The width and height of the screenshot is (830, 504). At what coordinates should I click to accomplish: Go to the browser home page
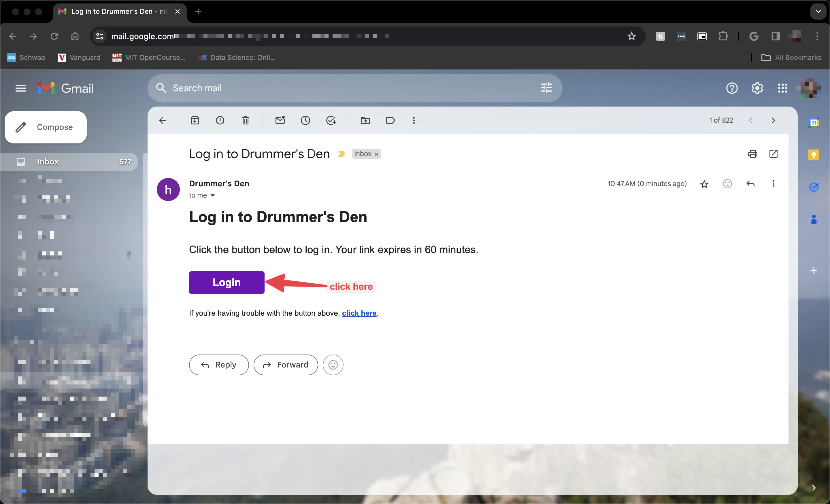(x=75, y=36)
